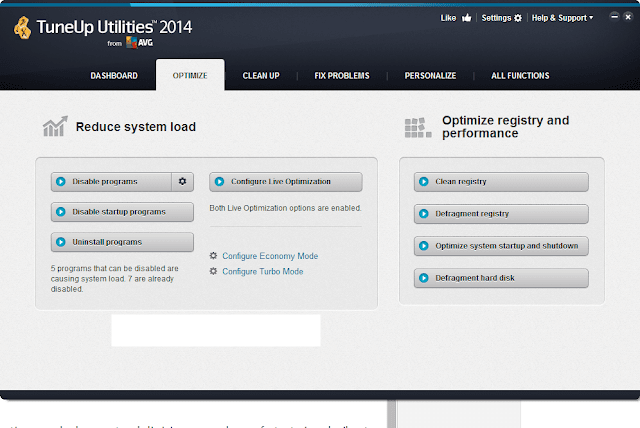Click the Like thumbs-up icon

coord(467,18)
